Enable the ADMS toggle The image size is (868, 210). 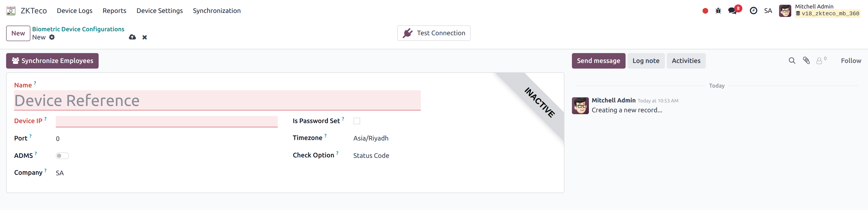[x=62, y=156]
